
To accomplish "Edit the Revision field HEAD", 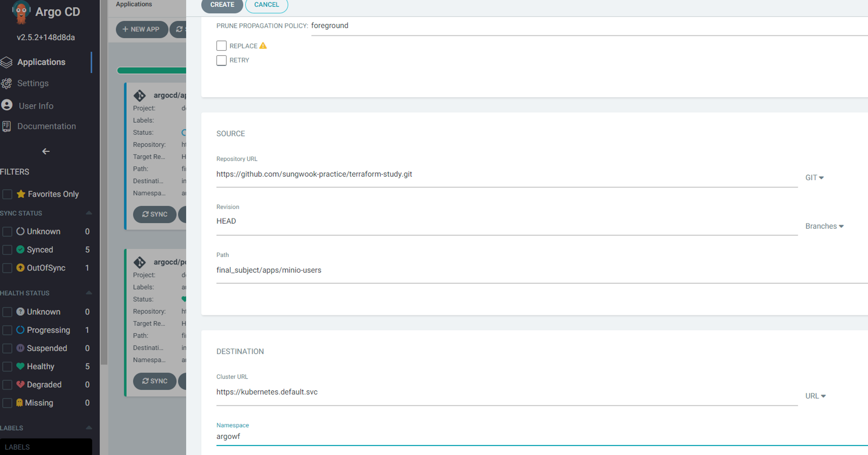I will [507, 221].
